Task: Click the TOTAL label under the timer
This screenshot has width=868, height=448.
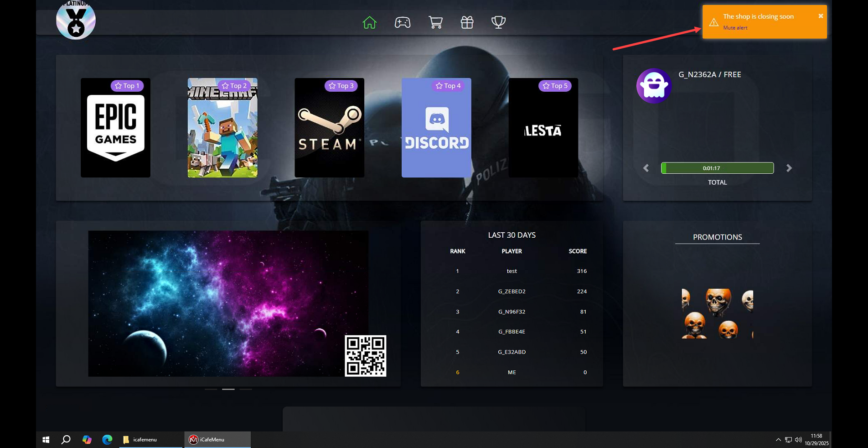Action: [717, 182]
